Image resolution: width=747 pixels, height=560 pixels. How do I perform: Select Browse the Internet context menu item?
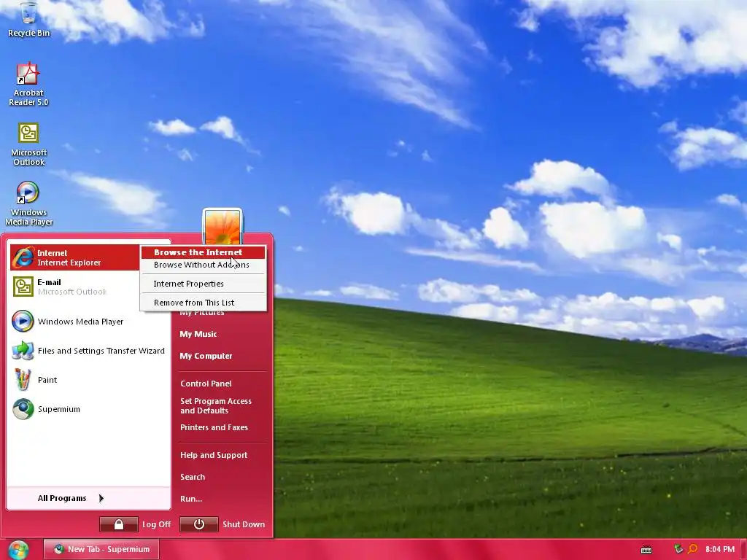pyautogui.click(x=203, y=252)
